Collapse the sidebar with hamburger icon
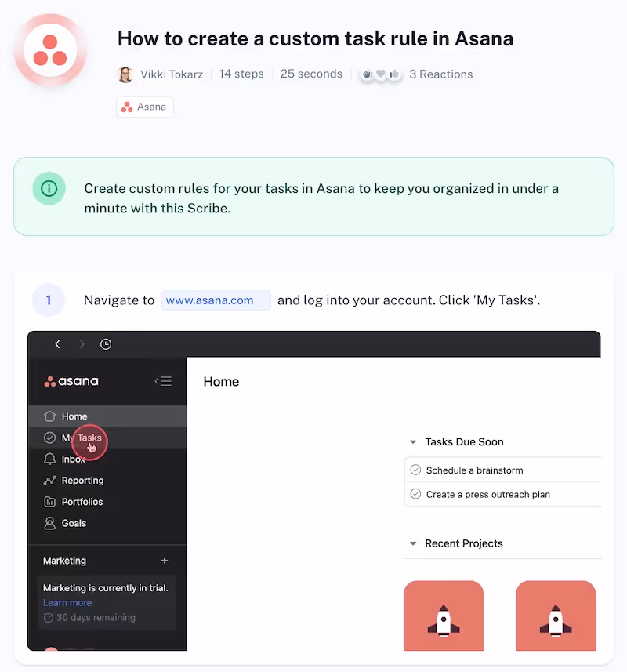Image resolution: width=627 pixels, height=672 pixels. (x=163, y=381)
